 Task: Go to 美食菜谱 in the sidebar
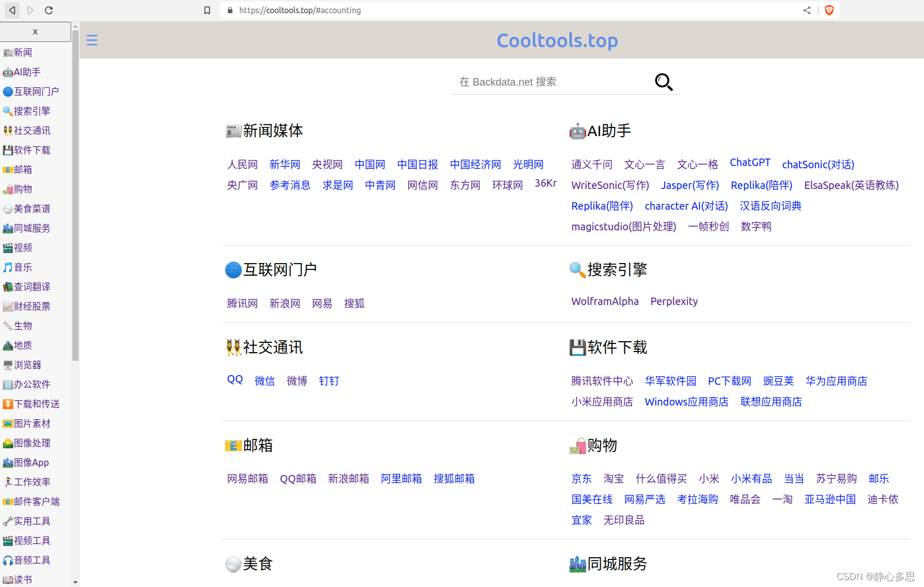(x=26, y=208)
